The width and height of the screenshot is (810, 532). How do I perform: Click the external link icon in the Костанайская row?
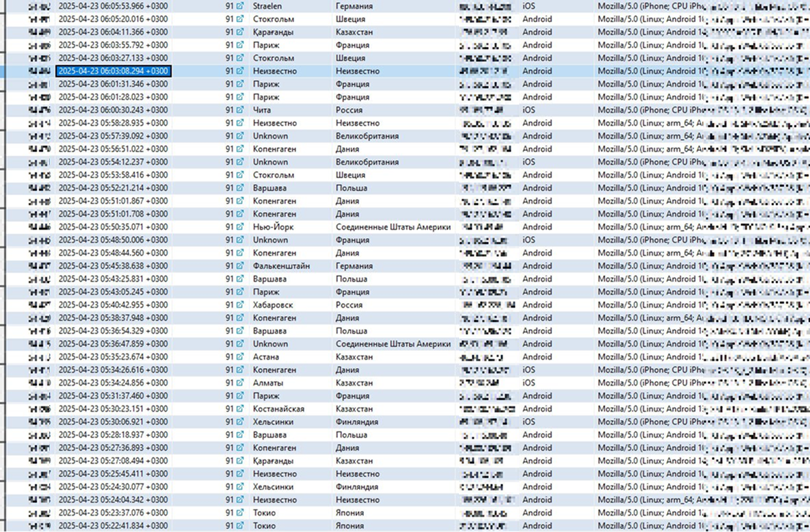[x=240, y=408]
